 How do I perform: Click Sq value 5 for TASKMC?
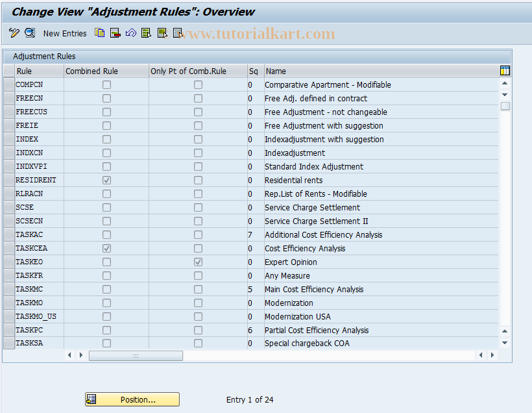point(250,290)
